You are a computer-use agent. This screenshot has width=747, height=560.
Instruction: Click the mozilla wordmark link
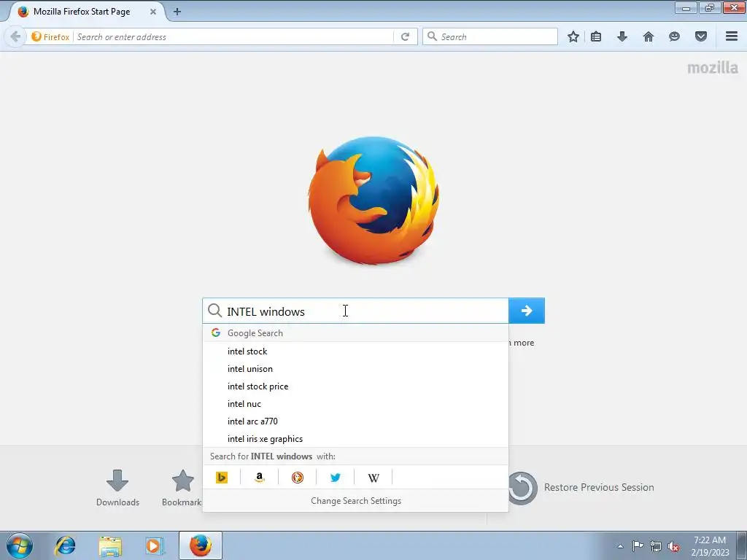click(712, 68)
